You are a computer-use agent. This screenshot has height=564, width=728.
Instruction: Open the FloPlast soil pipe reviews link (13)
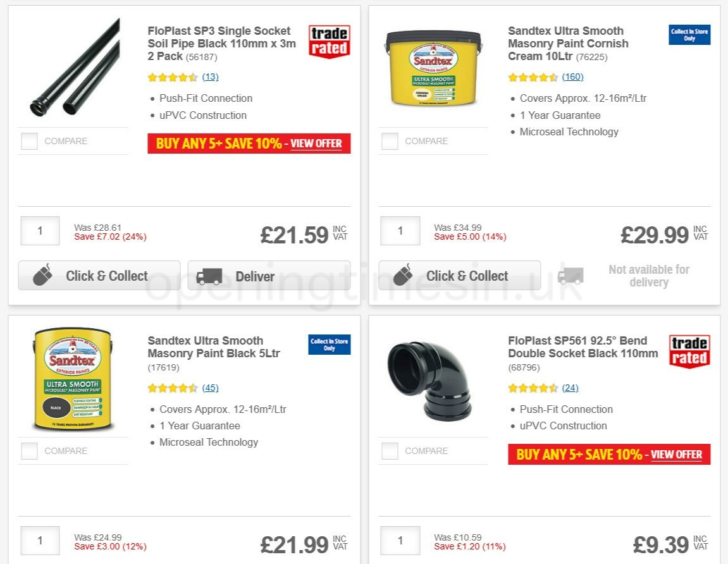tap(209, 77)
